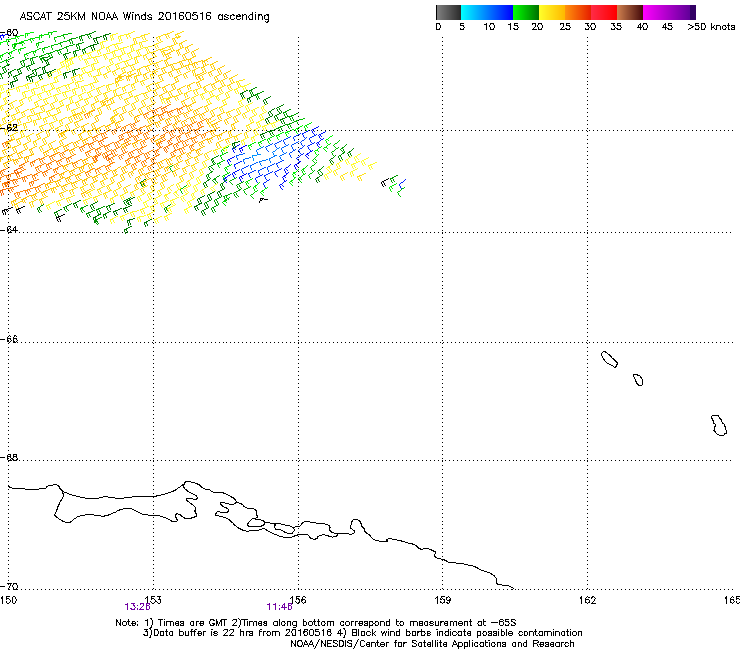Click the 153 longitude axis label
740x650 pixels.
pos(154,600)
